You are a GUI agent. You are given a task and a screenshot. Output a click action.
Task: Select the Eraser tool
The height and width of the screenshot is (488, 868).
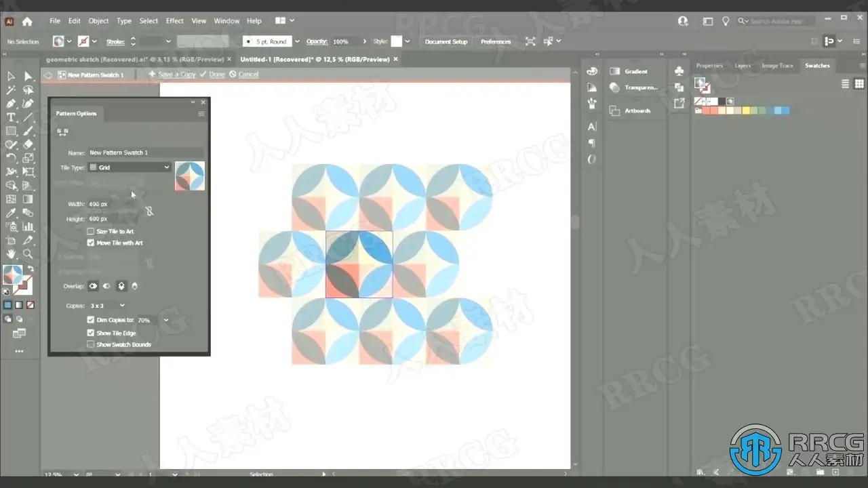click(28, 144)
